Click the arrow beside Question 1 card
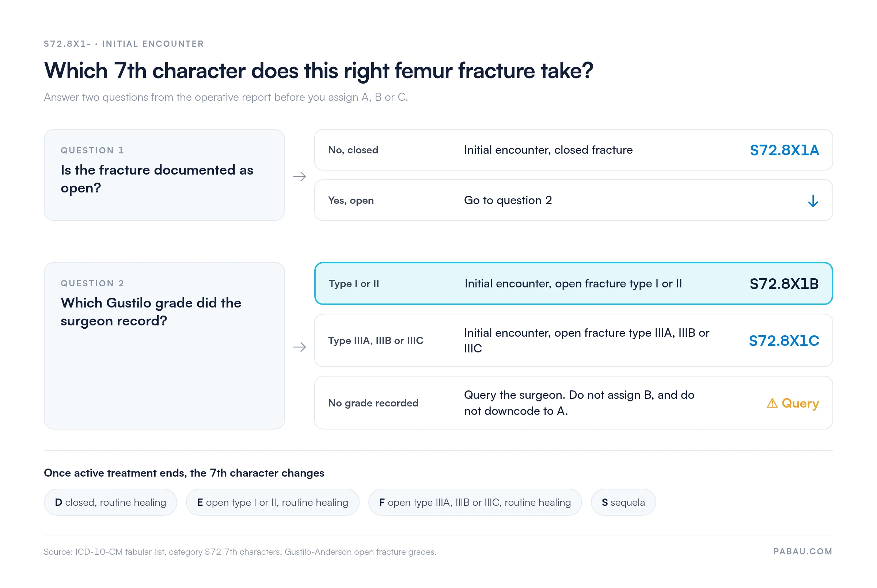This screenshot has height=588, width=877. click(x=299, y=176)
